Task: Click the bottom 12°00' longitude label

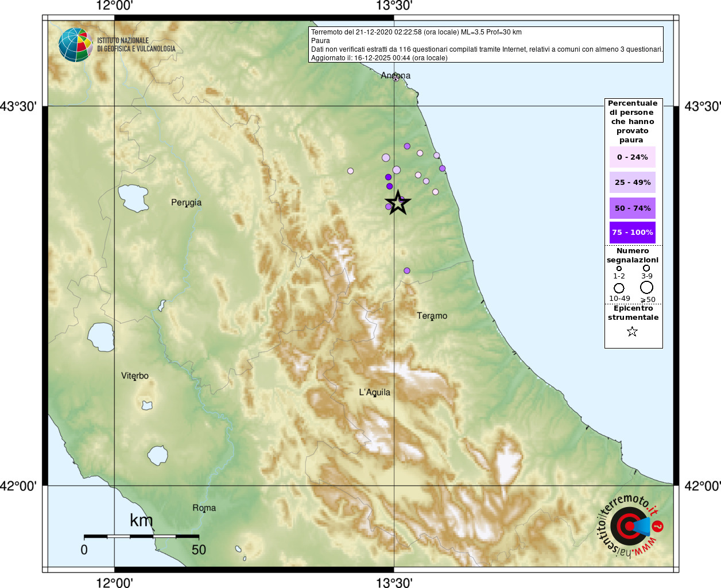Action: (114, 582)
